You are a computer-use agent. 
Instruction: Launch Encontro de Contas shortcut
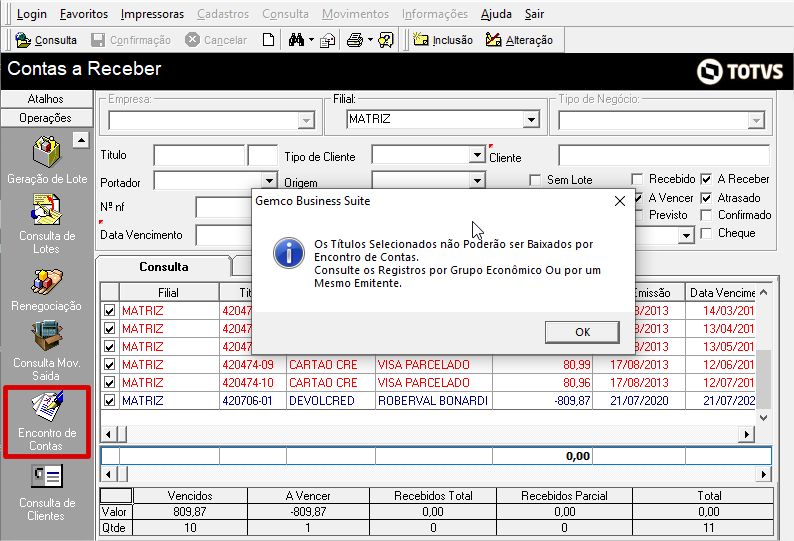tap(47, 421)
